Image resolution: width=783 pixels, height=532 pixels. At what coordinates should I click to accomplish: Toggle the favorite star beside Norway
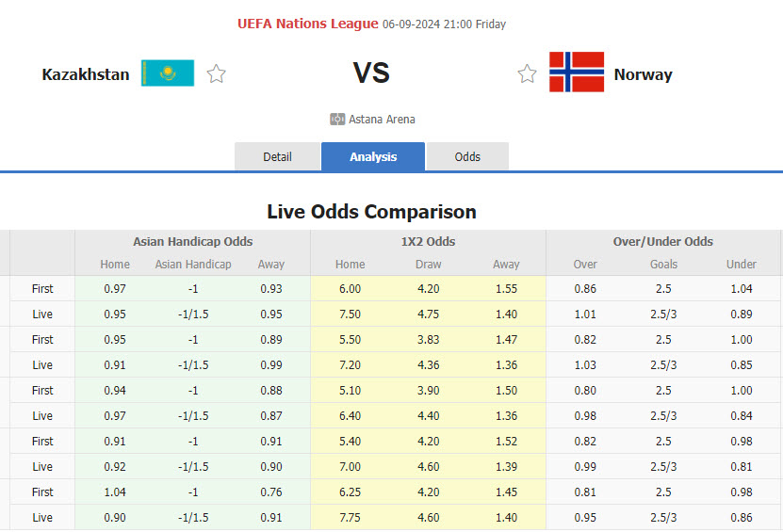[x=527, y=73]
